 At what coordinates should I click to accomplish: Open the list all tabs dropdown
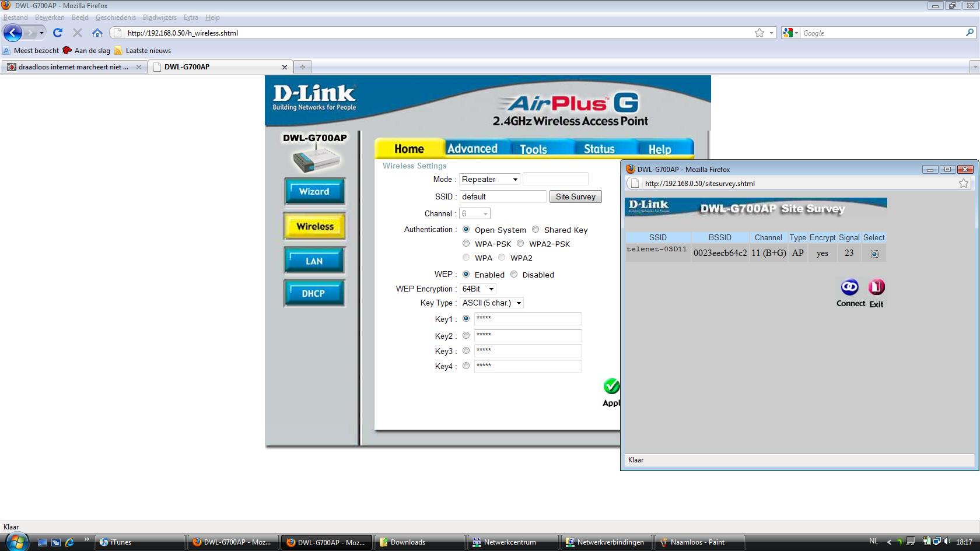[974, 66]
